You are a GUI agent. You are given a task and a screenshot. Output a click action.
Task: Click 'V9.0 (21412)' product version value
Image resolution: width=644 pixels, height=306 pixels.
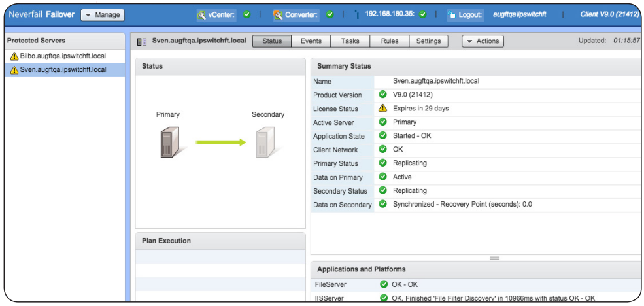[x=413, y=95]
